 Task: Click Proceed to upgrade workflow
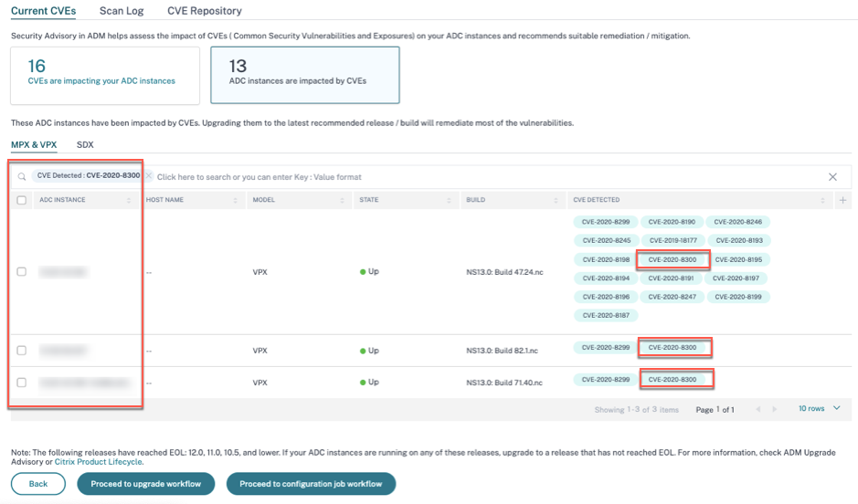pos(145,484)
